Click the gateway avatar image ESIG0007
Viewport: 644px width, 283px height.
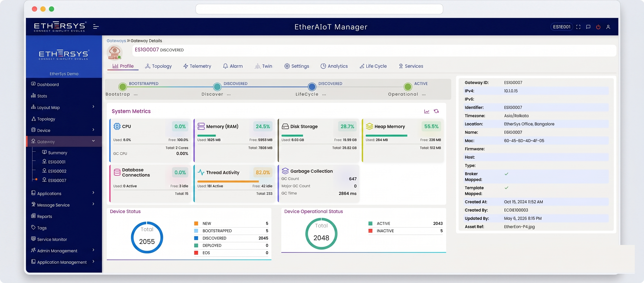coord(115,53)
